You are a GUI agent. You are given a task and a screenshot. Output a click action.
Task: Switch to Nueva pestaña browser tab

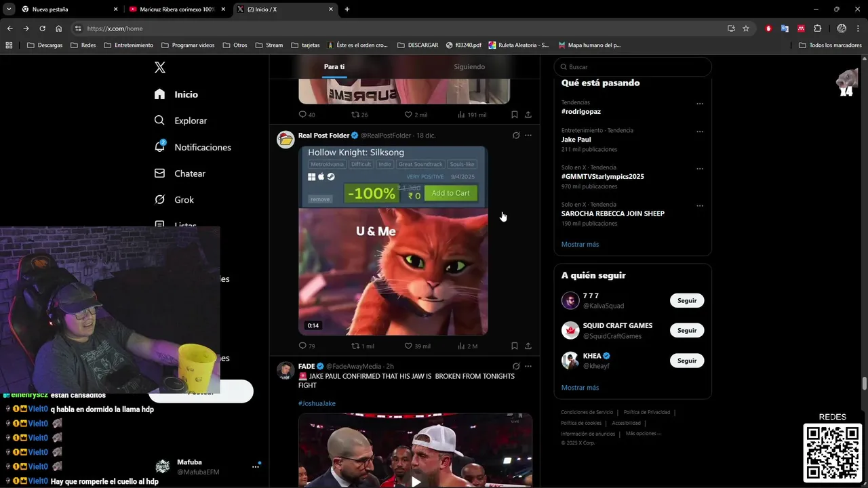point(70,9)
